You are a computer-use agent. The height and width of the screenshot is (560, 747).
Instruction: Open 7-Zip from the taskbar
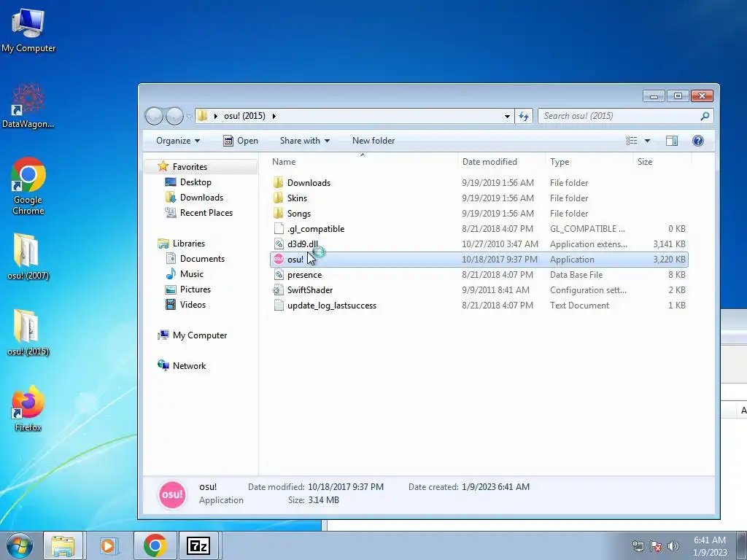pos(198,545)
